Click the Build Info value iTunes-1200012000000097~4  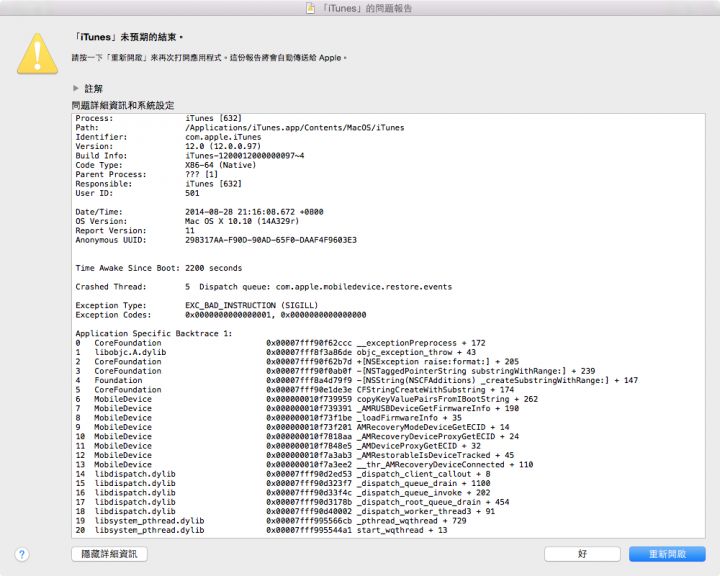pos(245,156)
